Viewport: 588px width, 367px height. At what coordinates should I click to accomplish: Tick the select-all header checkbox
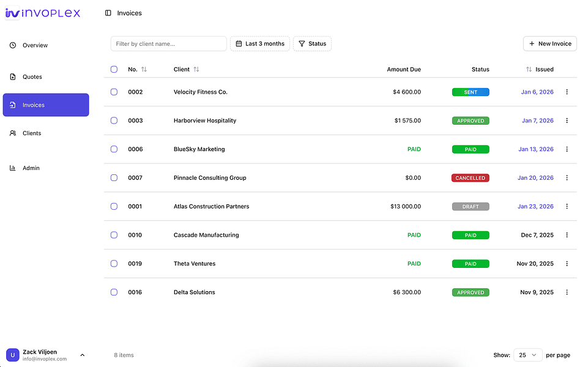(114, 69)
